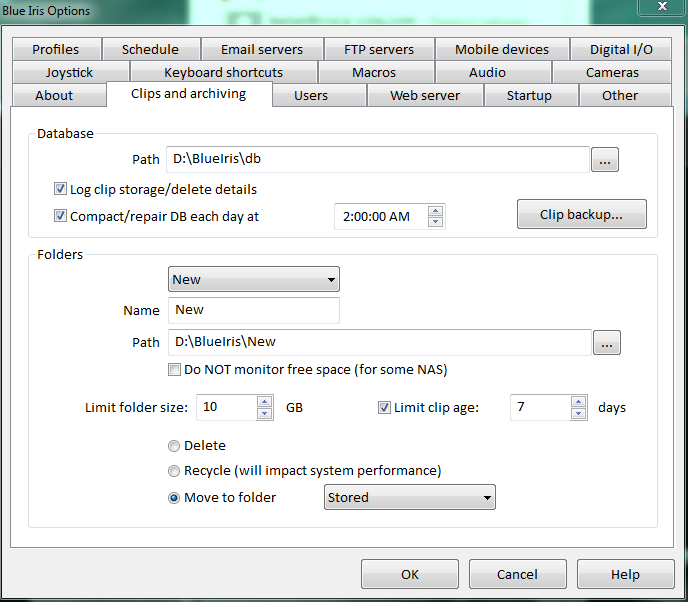Click the D:\BlueIris\New path field

380,342
